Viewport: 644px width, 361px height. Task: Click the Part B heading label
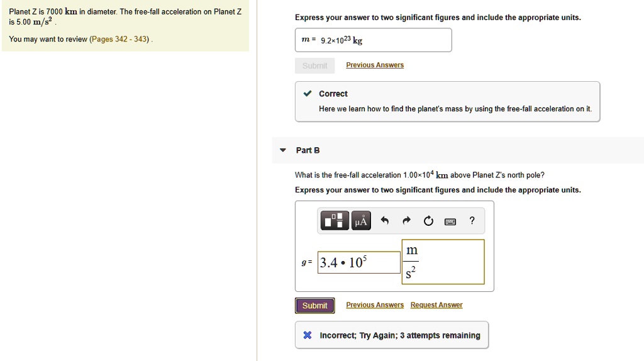(x=308, y=150)
